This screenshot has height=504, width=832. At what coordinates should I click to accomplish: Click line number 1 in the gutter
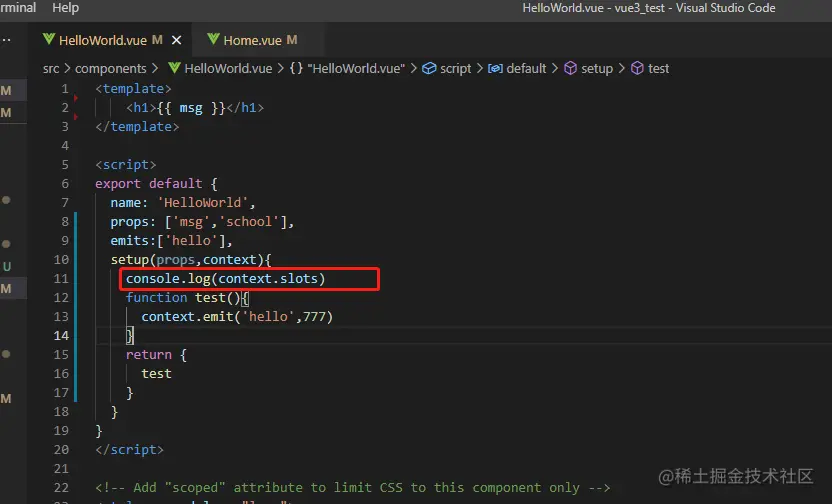(x=65, y=89)
